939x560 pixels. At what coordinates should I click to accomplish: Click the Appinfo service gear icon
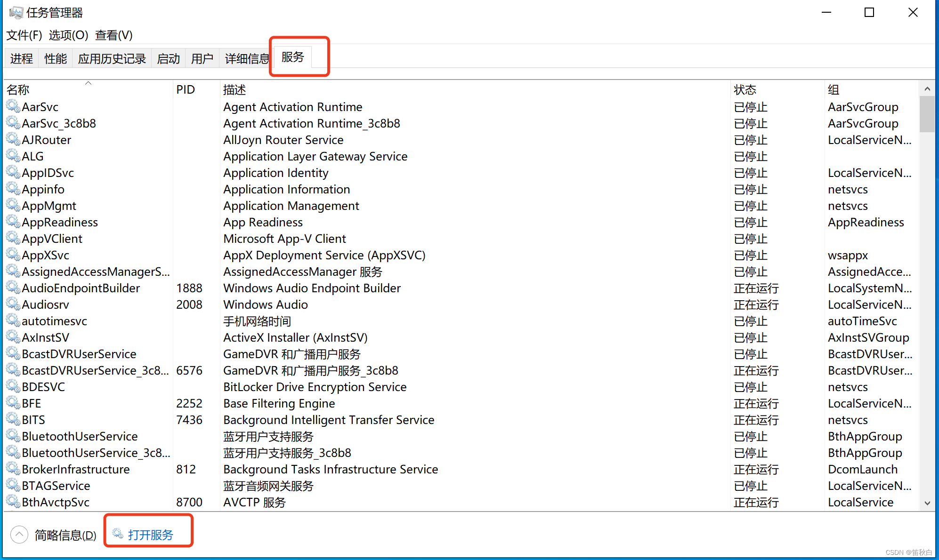click(13, 189)
